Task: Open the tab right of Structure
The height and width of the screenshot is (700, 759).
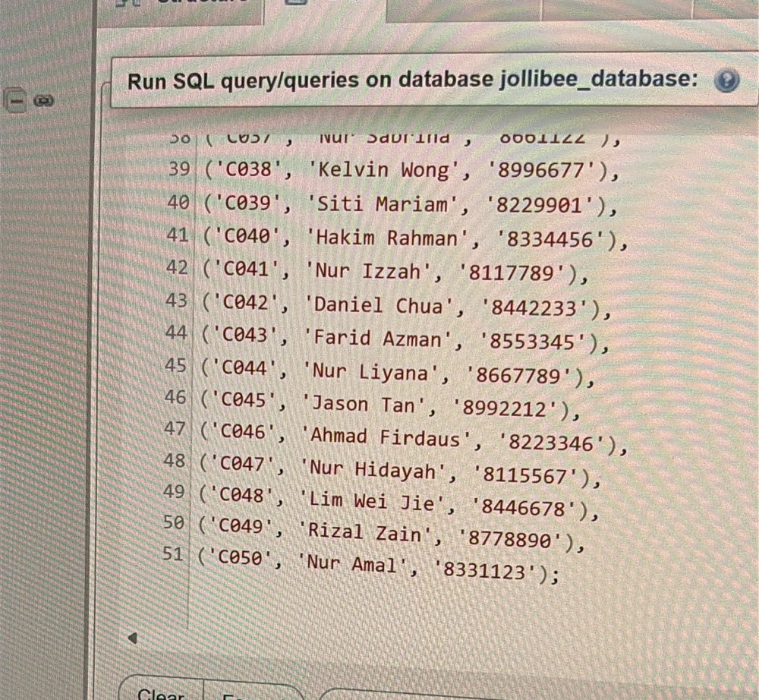Action: (324, 8)
